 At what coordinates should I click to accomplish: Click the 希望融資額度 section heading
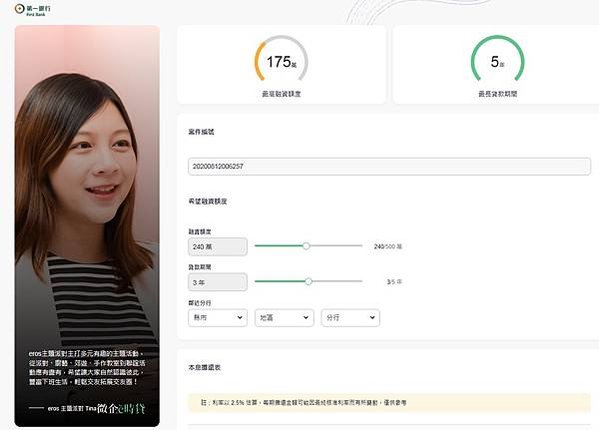click(x=207, y=201)
